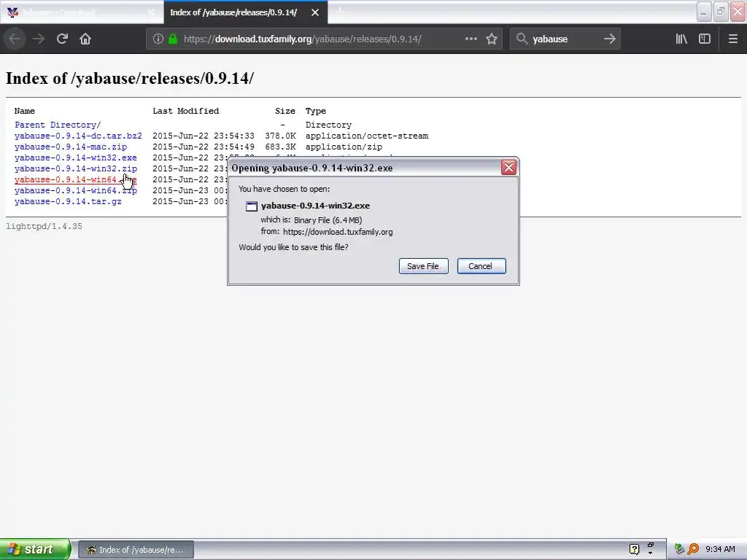Download yabause-0.9.14-dc.tar.bz2
The image size is (747, 560).
78,136
